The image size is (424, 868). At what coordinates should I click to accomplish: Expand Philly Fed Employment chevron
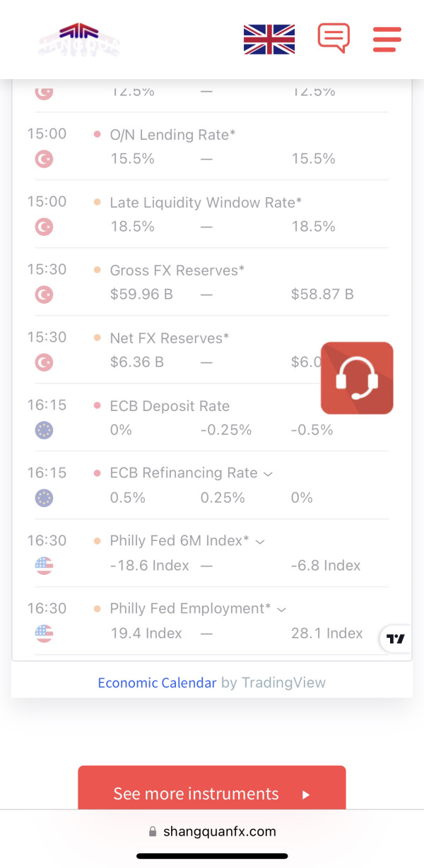(x=281, y=610)
